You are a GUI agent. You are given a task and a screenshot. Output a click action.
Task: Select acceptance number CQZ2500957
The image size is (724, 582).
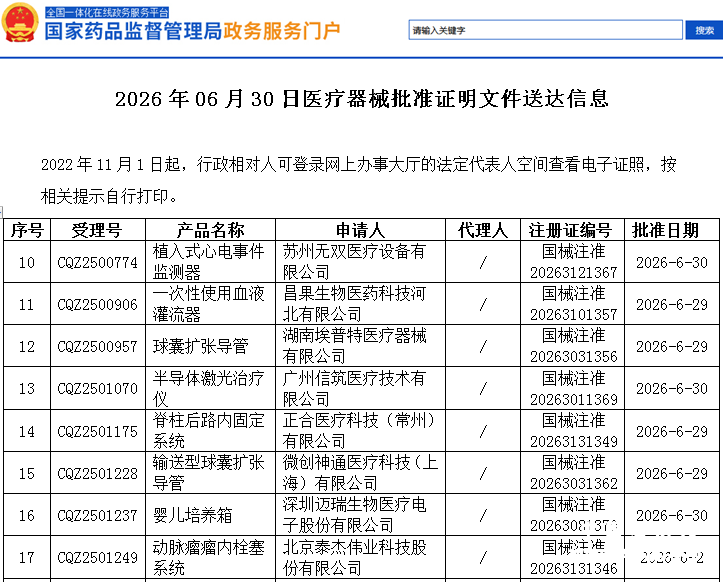(97, 346)
